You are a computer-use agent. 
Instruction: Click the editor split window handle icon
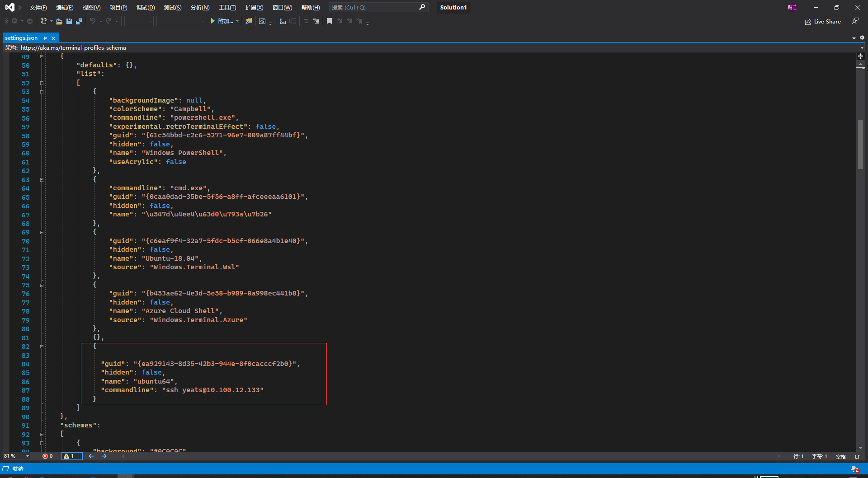(861, 56)
